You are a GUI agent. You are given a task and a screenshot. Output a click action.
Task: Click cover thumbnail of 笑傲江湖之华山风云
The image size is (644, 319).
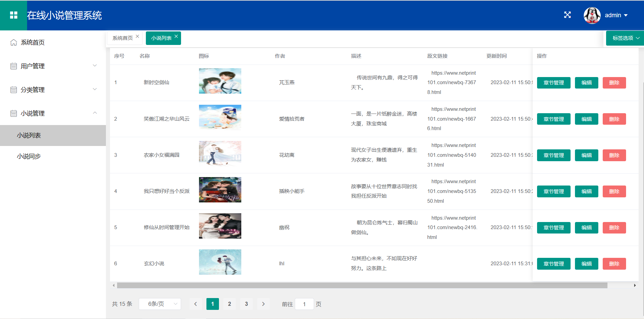(220, 117)
